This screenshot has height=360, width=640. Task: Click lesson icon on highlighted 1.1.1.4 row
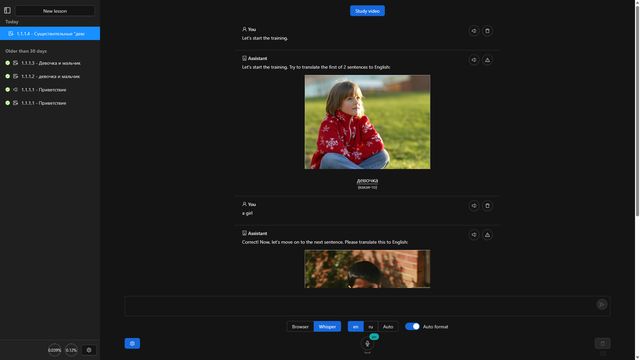pyautogui.click(x=11, y=33)
